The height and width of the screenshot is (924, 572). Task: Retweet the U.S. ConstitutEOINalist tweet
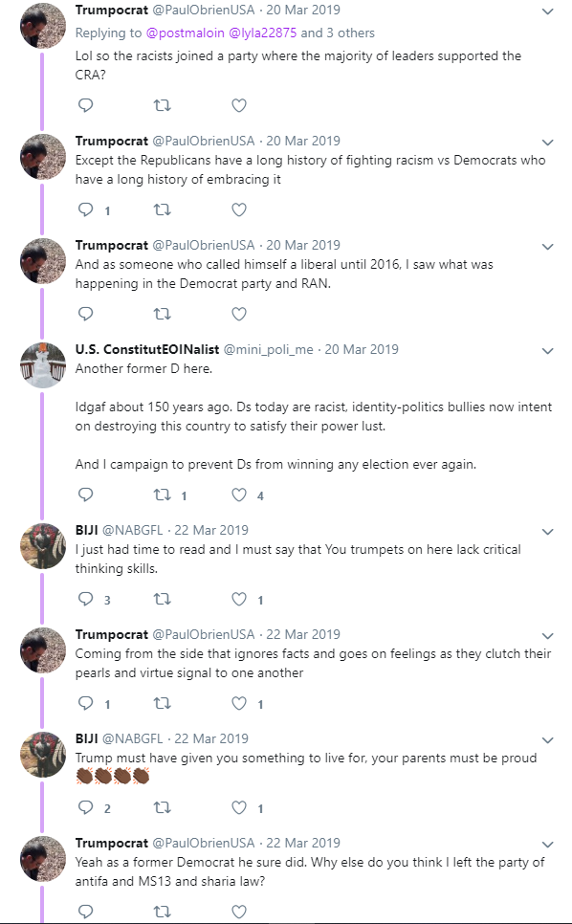pos(162,495)
